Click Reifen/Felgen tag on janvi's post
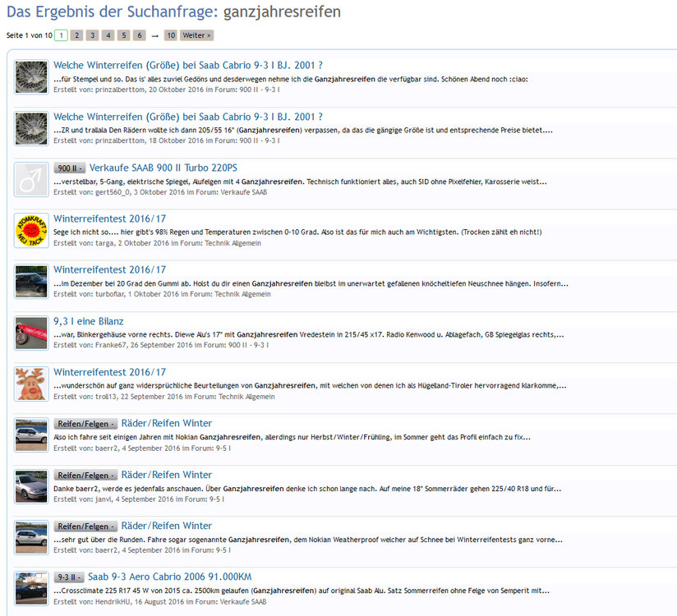The width and height of the screenshot is (677, 616). [85, 475]
